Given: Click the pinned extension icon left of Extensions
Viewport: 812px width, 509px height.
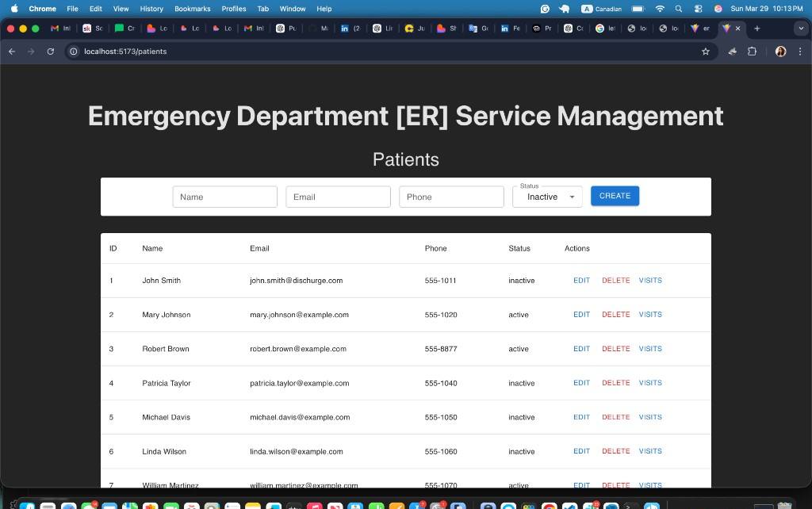Looking at the screenshot, I should (x=732, y=52).
